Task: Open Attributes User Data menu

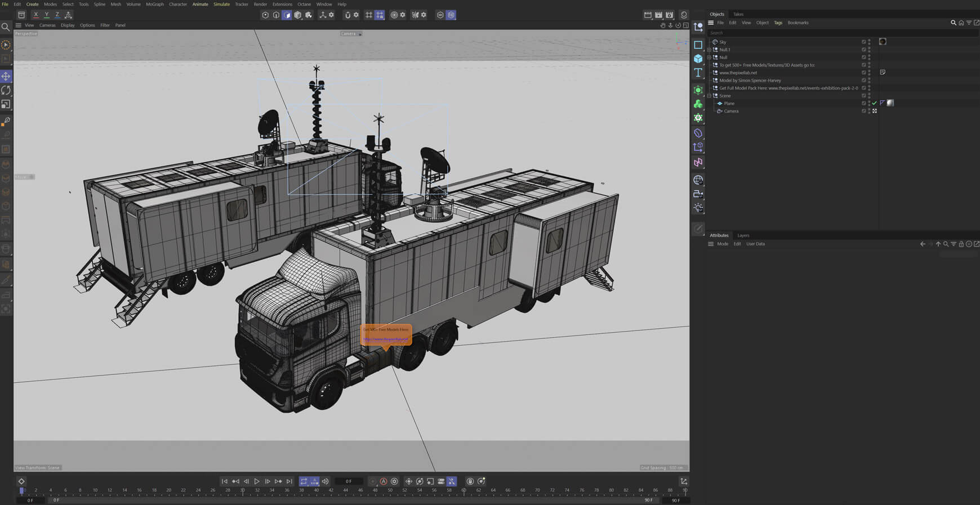Action: click(755, 244)
